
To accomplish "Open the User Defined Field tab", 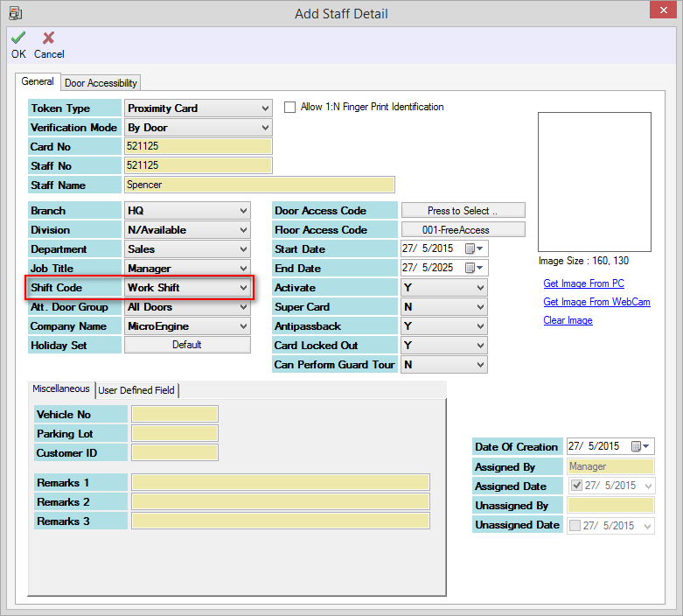I will click(x=137, y=390).
